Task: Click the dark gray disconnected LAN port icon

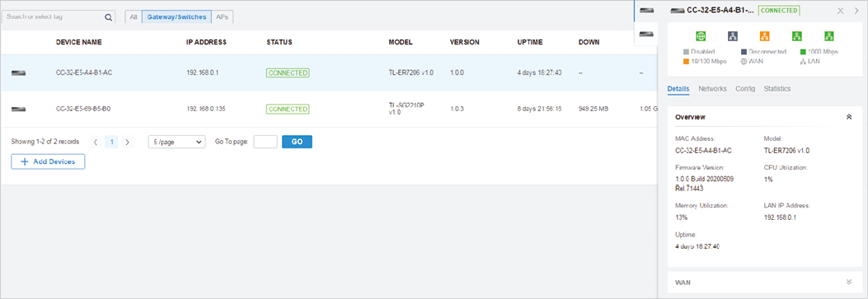Action: (x=732, y=36)
